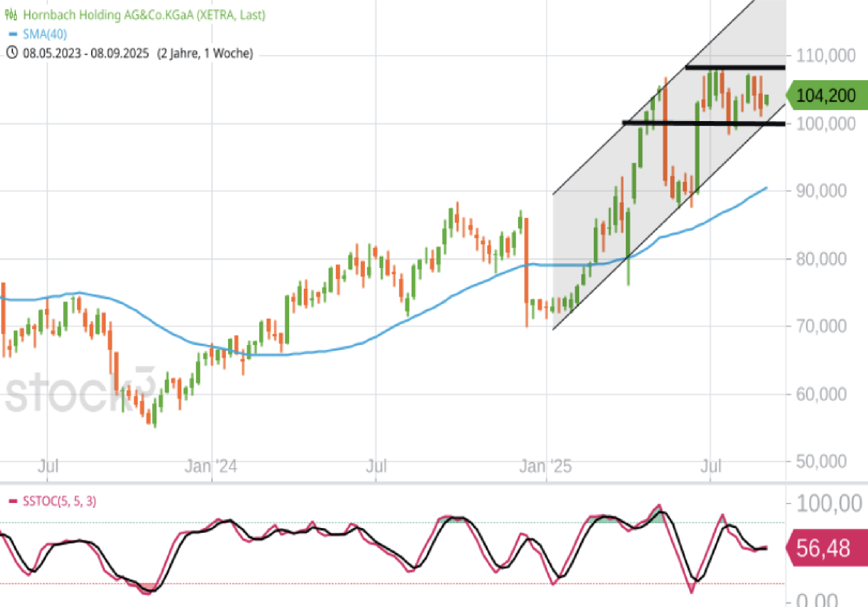Click the 90,000 price axis label
Image resolution: width=868 pixels, height=607 pixels.
click(x=821, y=191)
